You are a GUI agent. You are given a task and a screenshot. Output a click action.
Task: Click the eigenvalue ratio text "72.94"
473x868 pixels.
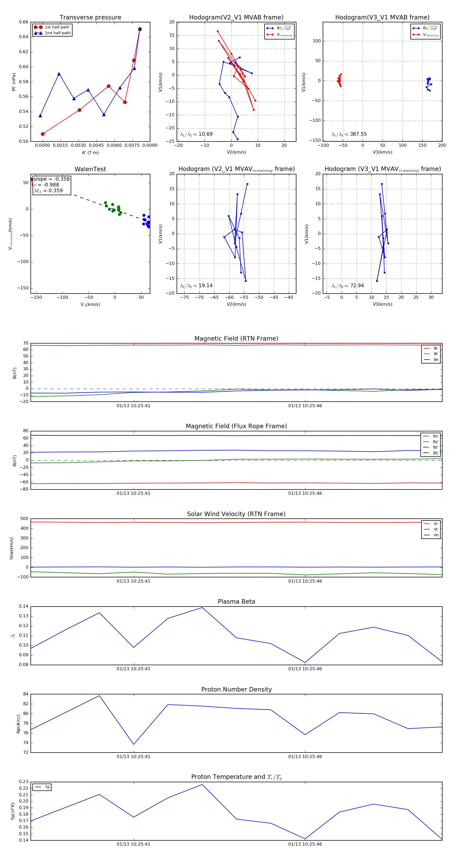point(357,286)
